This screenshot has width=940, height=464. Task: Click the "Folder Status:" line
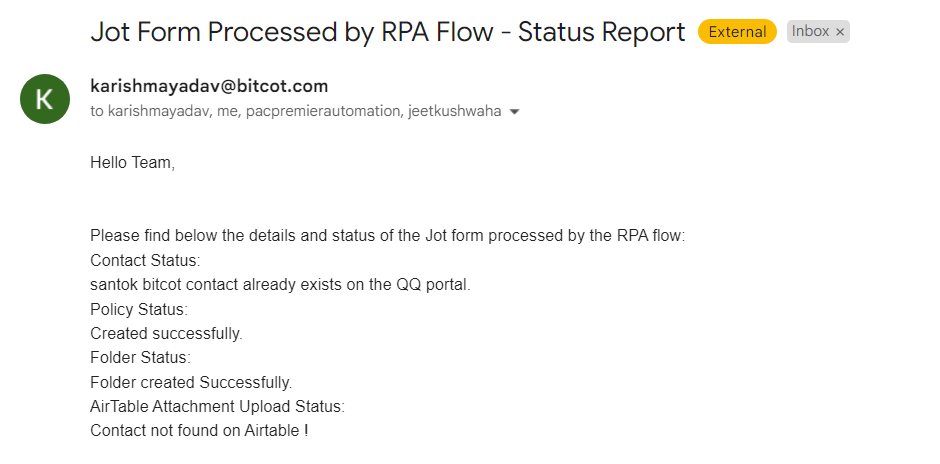(x=140, y=357)
